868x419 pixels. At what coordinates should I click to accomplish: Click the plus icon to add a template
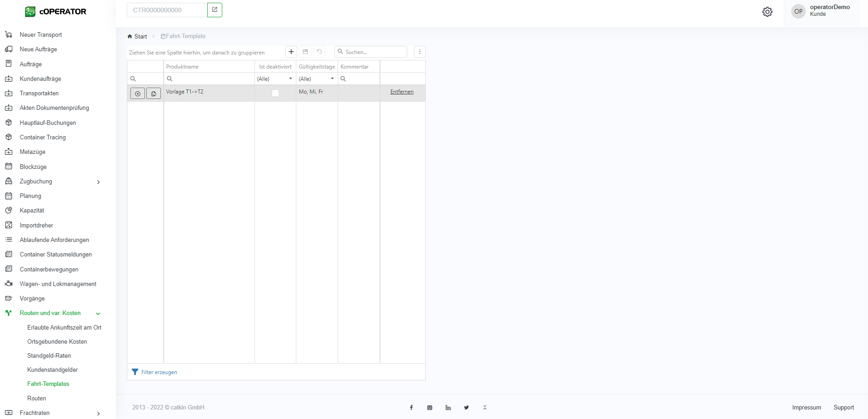coord(291,52)
